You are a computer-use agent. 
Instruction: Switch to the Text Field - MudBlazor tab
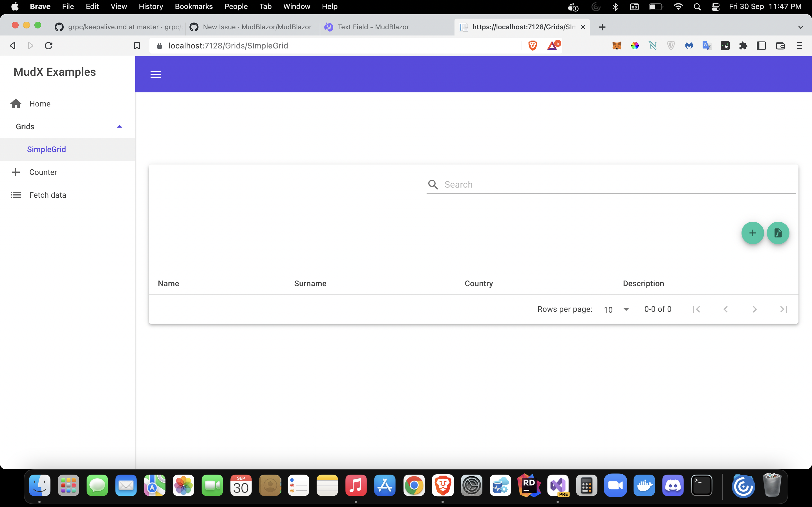373,27
